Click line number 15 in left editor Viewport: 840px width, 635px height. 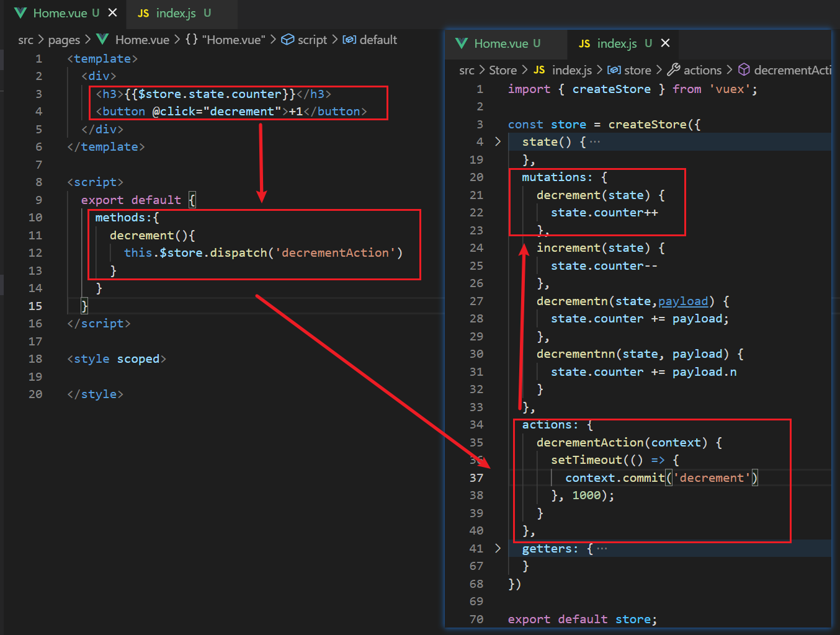(x=35, y=306)
